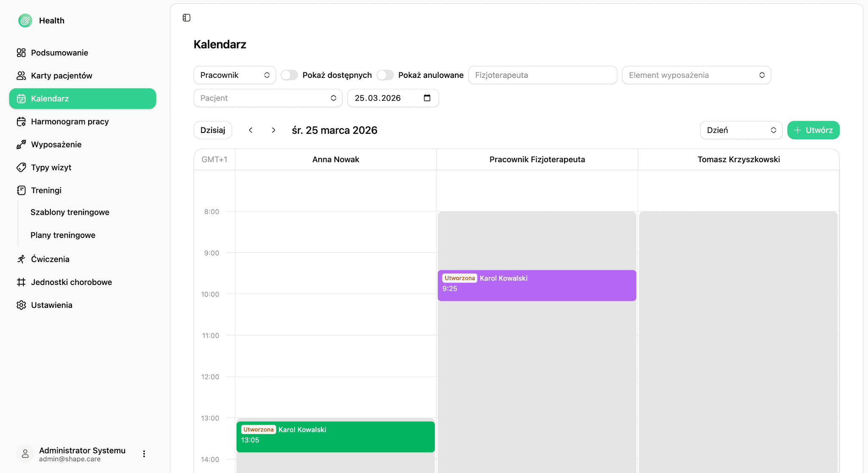Viewport: 868px width, 473px height.
Task: Toggle Pokaż anulowane switch
Action: pos(385,75)
